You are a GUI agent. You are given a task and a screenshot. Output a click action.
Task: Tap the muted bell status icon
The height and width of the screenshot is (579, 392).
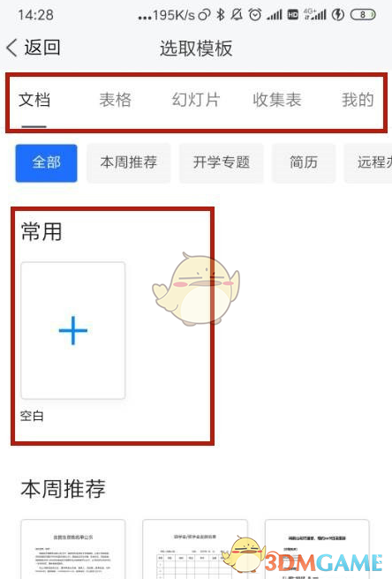[x=237, y=15]
